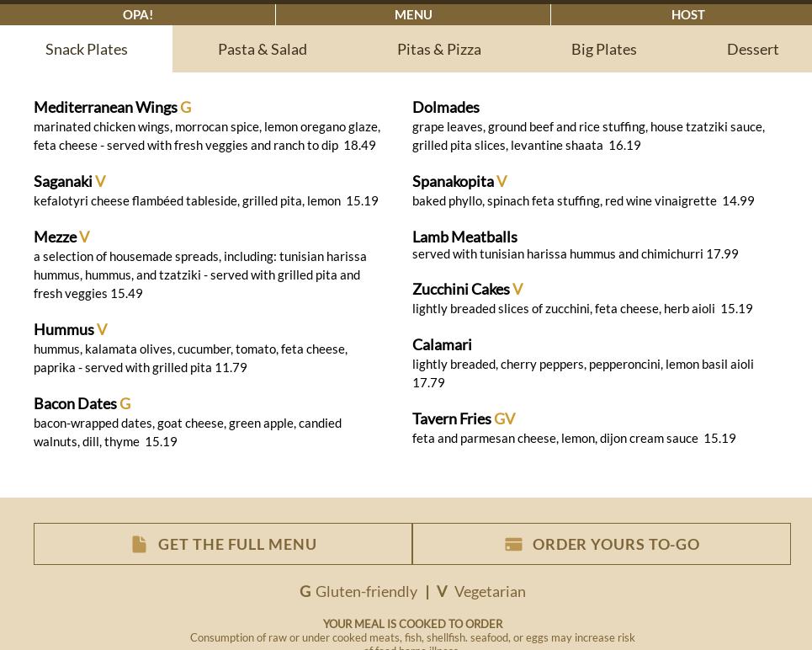
Task: Open the OPA! navigation item
Action: click(x=138, y=14)
